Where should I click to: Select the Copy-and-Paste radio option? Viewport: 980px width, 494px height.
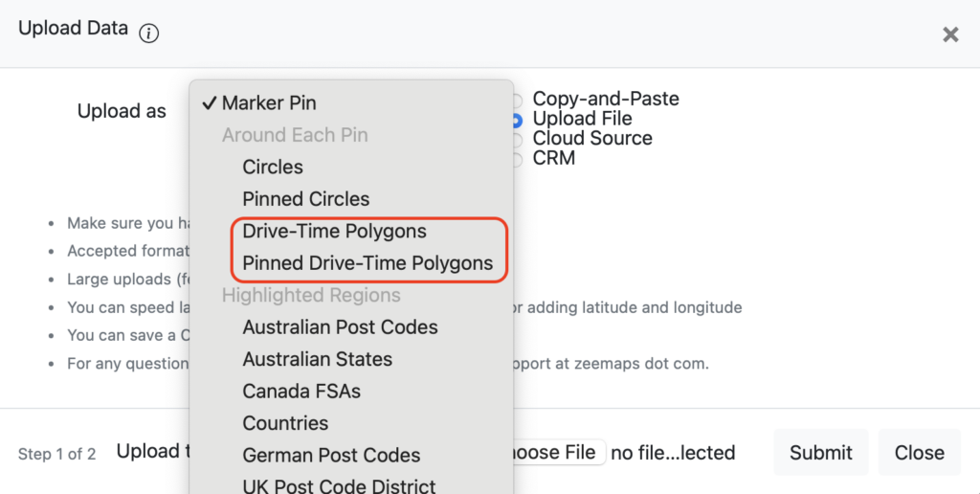(518, 101)
